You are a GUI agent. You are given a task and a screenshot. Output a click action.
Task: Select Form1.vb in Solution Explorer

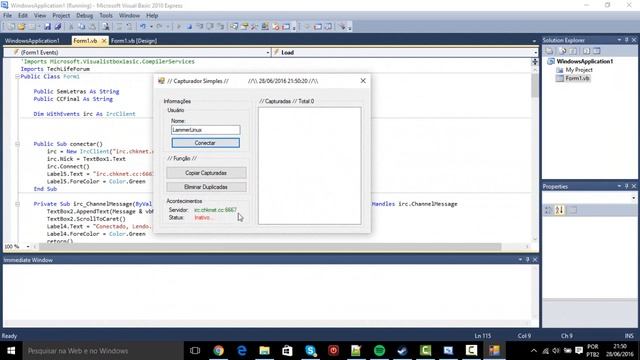(x=577, y=78)
